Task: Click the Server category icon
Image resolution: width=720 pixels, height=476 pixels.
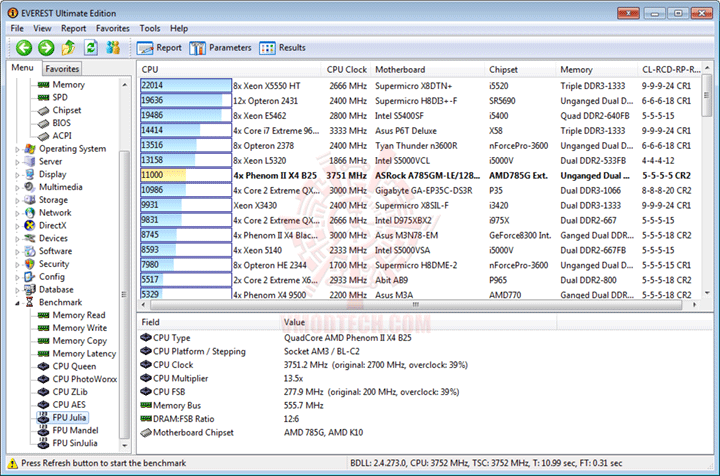Action: tap(30, 162)
